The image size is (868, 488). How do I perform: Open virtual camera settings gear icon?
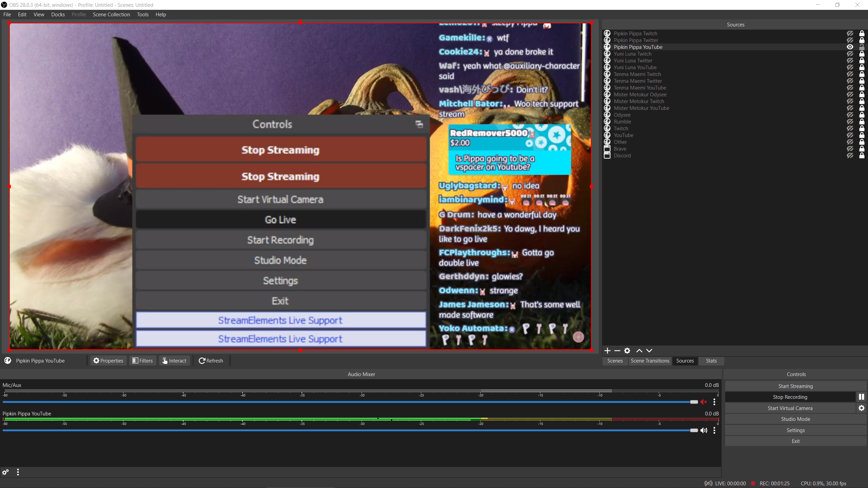861,408
